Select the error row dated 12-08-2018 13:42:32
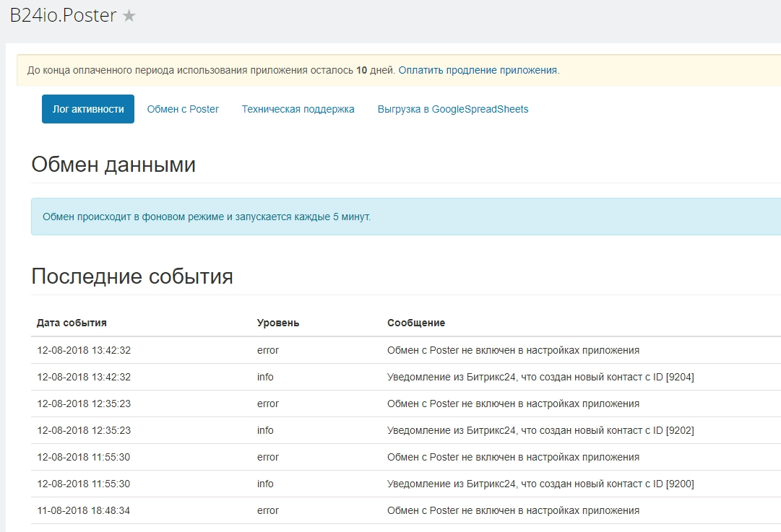 289,349
